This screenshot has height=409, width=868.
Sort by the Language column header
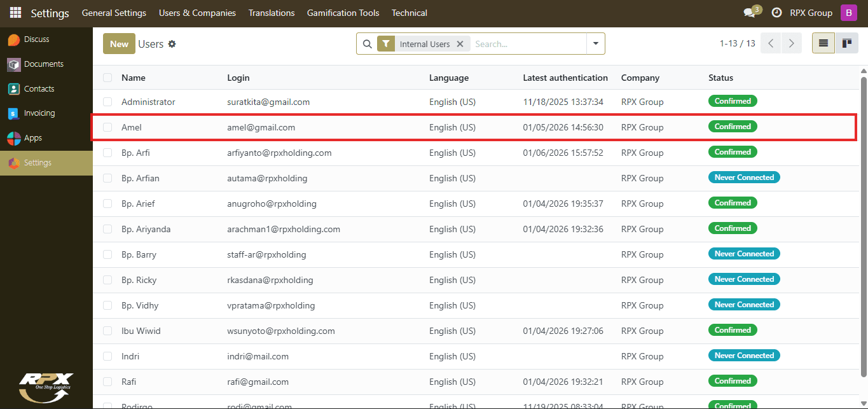coord(449,78)
